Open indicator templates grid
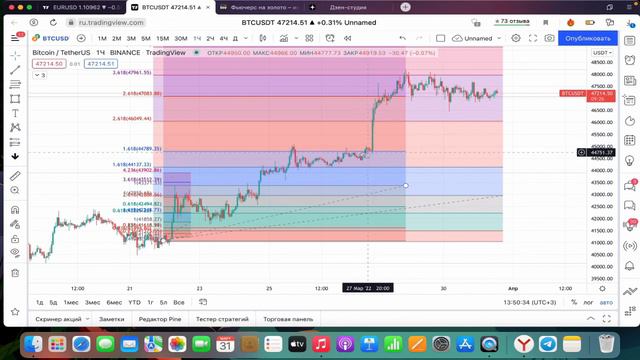The image size is (640, 360). point(309,38)
